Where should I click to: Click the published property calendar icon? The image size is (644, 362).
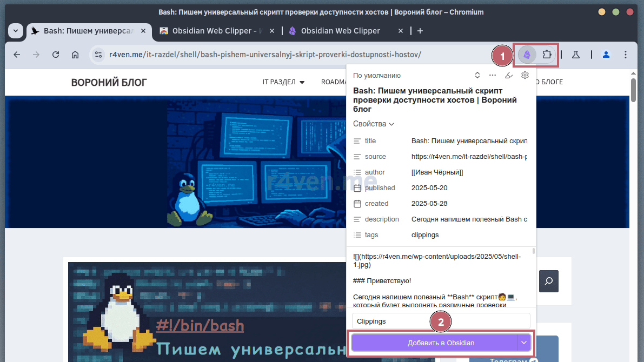point(357,188)
